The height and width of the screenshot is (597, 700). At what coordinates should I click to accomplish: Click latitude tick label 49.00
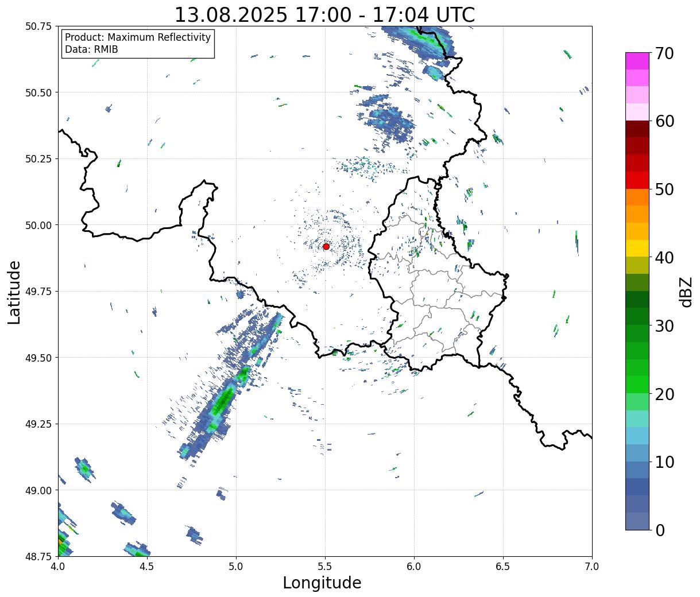point(38,490)
